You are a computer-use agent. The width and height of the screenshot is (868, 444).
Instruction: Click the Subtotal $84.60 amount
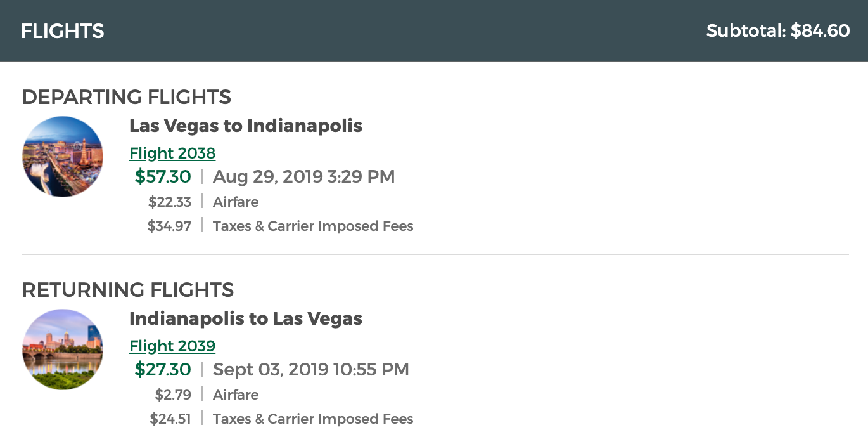point(778,31)
